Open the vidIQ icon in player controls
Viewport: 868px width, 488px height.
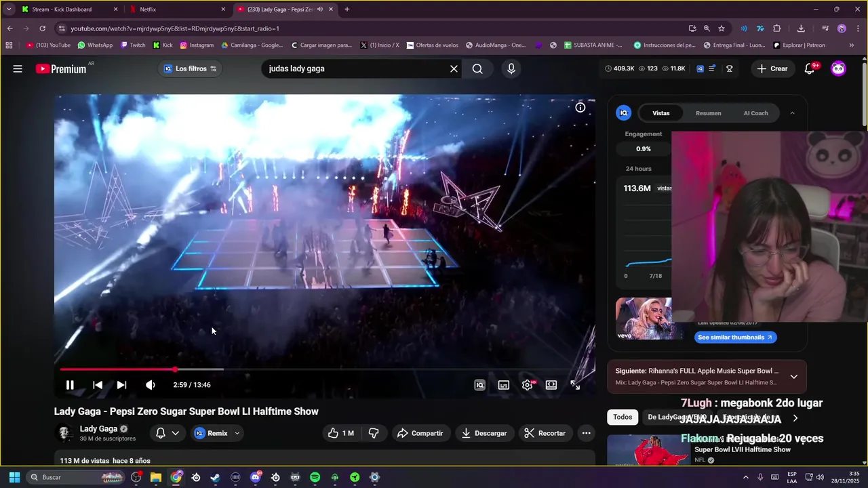(x=479, y=385)
